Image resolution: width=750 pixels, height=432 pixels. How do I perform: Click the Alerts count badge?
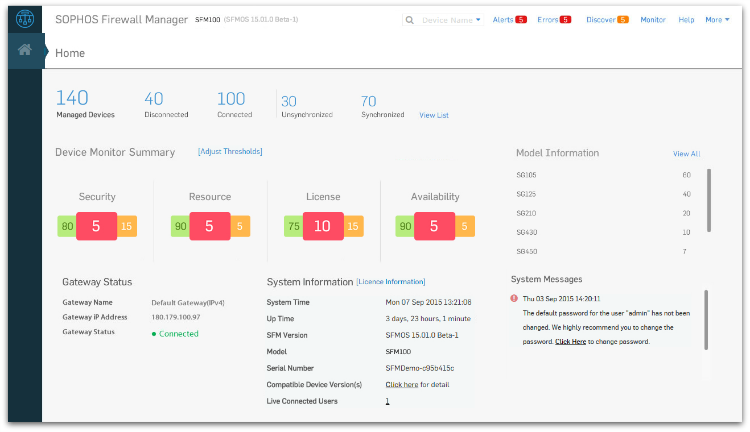click(x=521, y=20)
